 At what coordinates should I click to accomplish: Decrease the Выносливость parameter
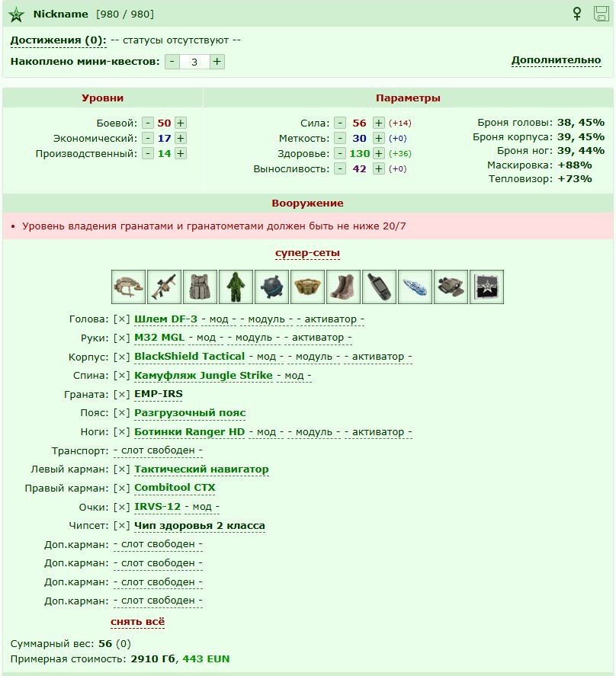coord(340,168)
